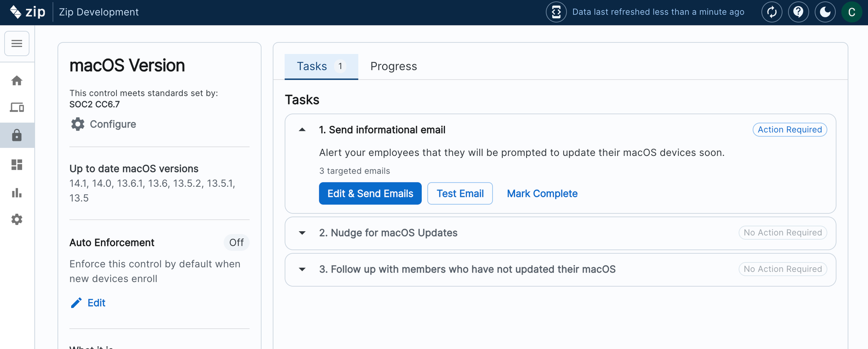Click the Test Email button

460,194
